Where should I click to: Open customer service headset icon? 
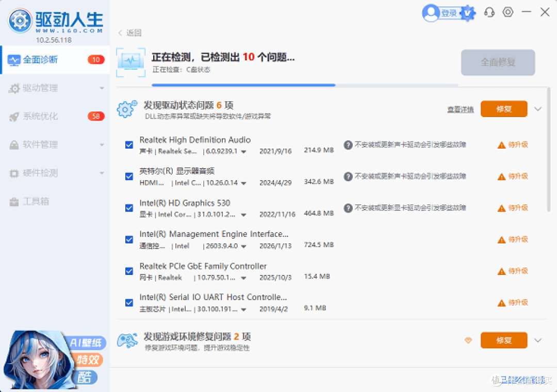point(489,12)
